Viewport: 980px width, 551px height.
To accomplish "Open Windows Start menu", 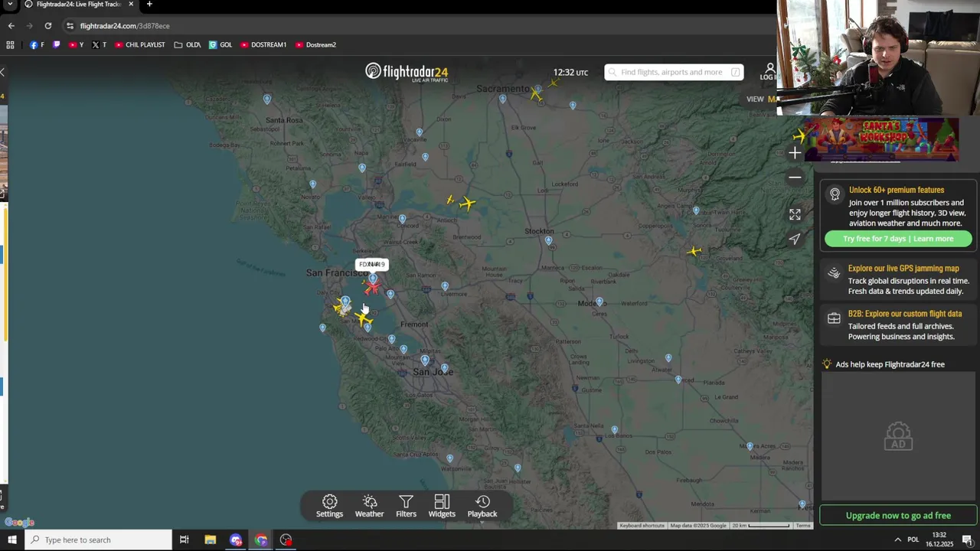I will tap(12, 540).
